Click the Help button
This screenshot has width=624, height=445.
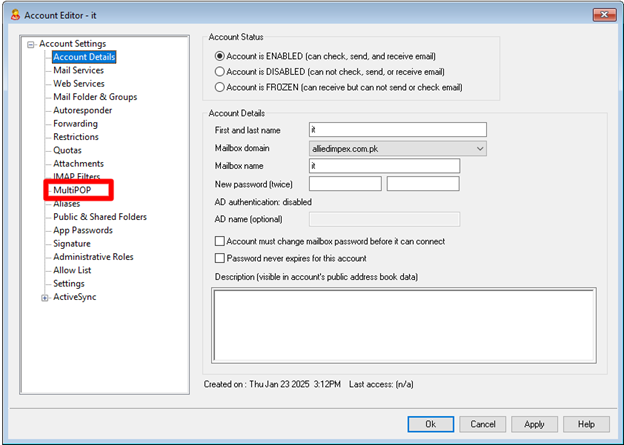(586, 424)
